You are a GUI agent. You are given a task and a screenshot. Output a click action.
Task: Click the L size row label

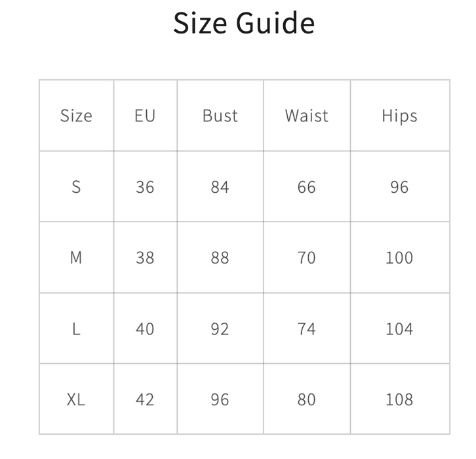[x=76, y=329]
